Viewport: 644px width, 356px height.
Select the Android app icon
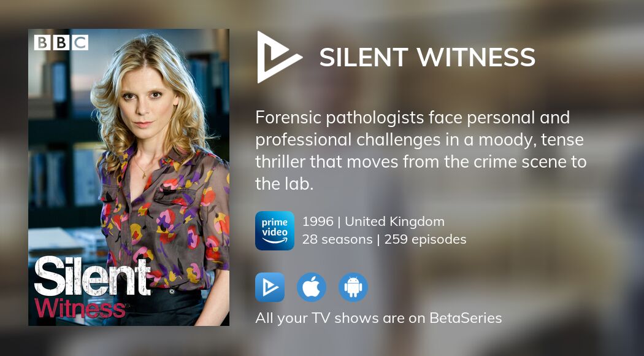coord(353,287)
